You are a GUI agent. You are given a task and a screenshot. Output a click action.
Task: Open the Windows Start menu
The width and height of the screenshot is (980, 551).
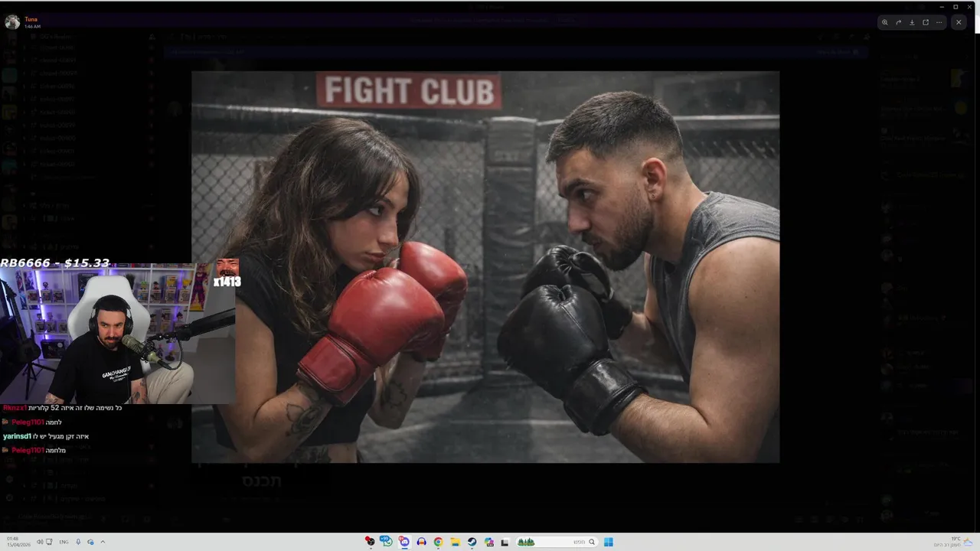609,542
